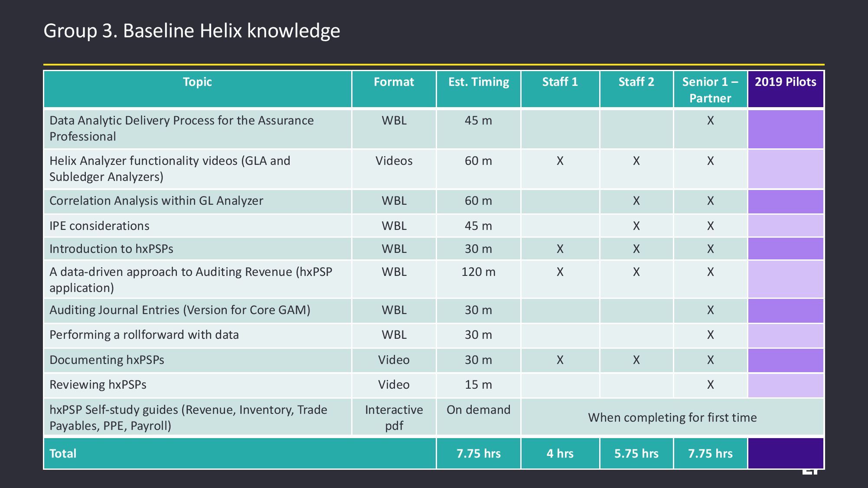Click Staff 1 X mark in Helix Analyzer row

(560, 161)
